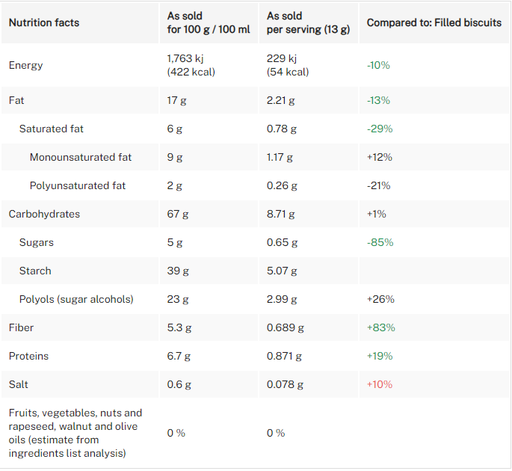This screenshot has width=512, height=471.
Task: Select the Polyols (sugar alcohols) label
Action: pos(76,299)
